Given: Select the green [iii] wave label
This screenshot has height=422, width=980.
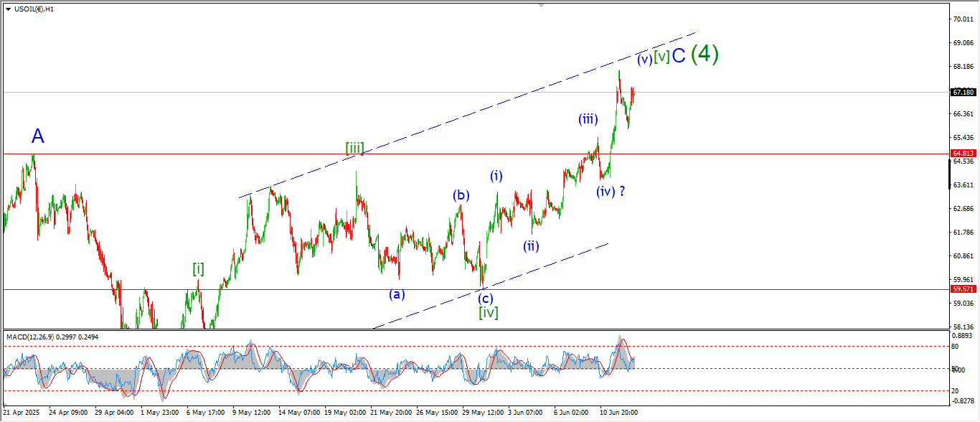Looking at the screenshot, I should (x=354, y=149).
